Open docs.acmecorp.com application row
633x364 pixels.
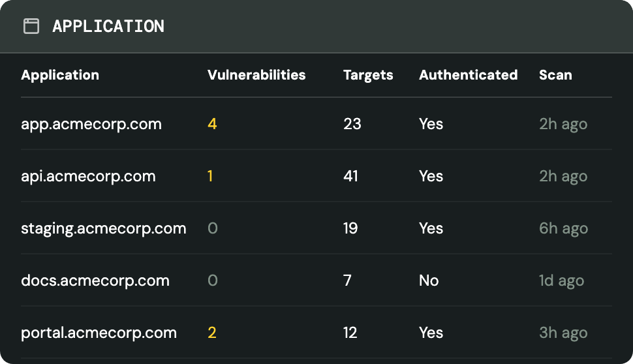coord(316,280)
